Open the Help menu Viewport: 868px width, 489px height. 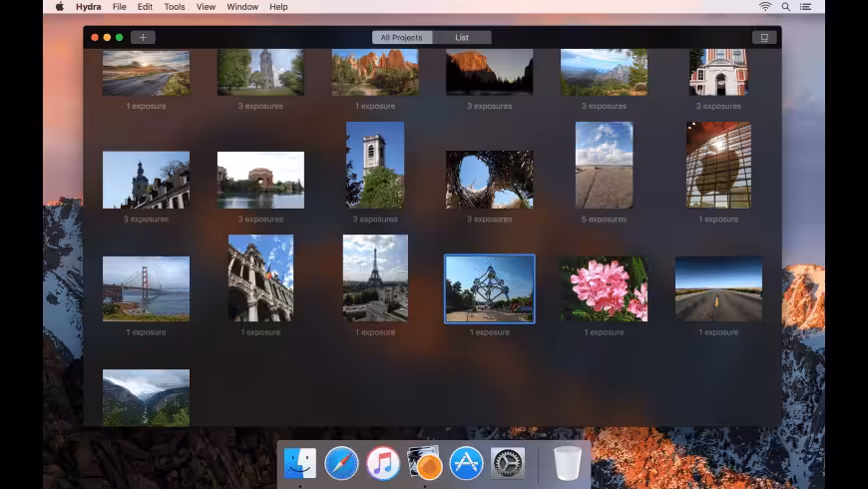click(x=278, y=7)
